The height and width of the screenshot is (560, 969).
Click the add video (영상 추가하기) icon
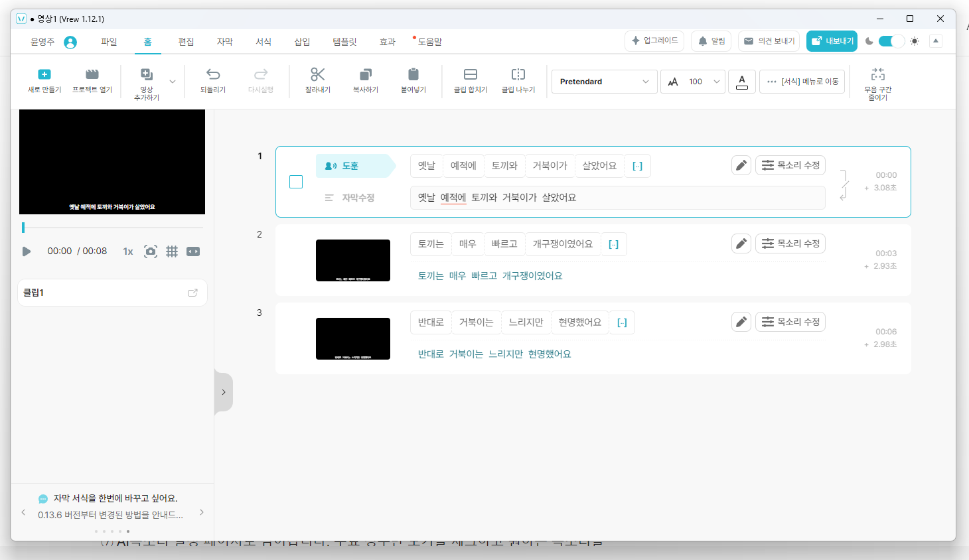point(147,74)
